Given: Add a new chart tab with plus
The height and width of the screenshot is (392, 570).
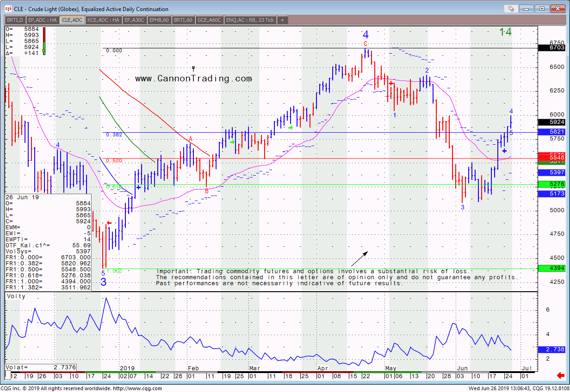Looking at the screenshot, I should [x=282, y=20].
